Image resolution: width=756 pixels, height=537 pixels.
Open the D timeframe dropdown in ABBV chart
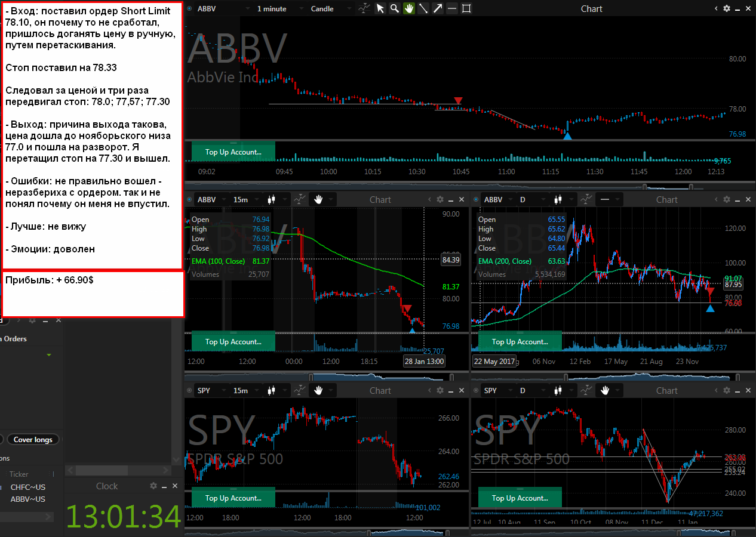point(532,199)
